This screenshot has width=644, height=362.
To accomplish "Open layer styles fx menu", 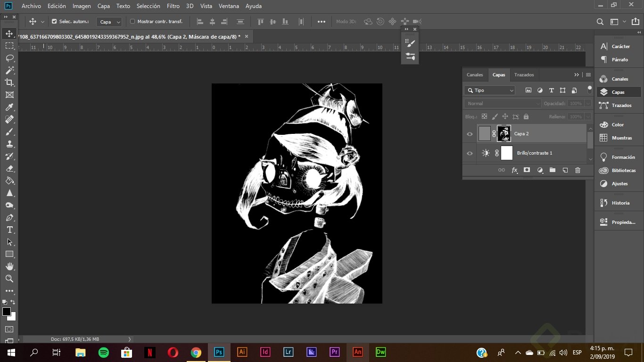I will [x=514, y=170].
